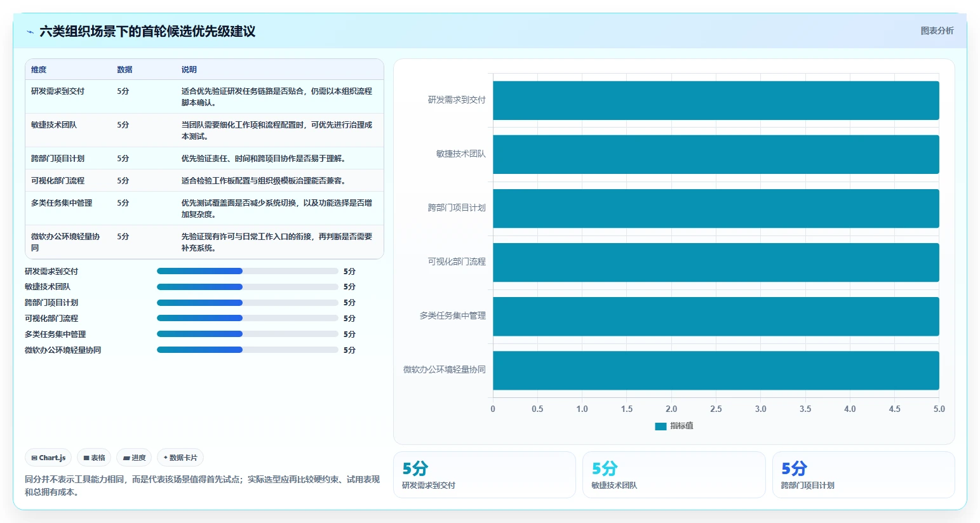
Task: Click the 可视化部门流程 progress bar
Action: tap(248, 318)
